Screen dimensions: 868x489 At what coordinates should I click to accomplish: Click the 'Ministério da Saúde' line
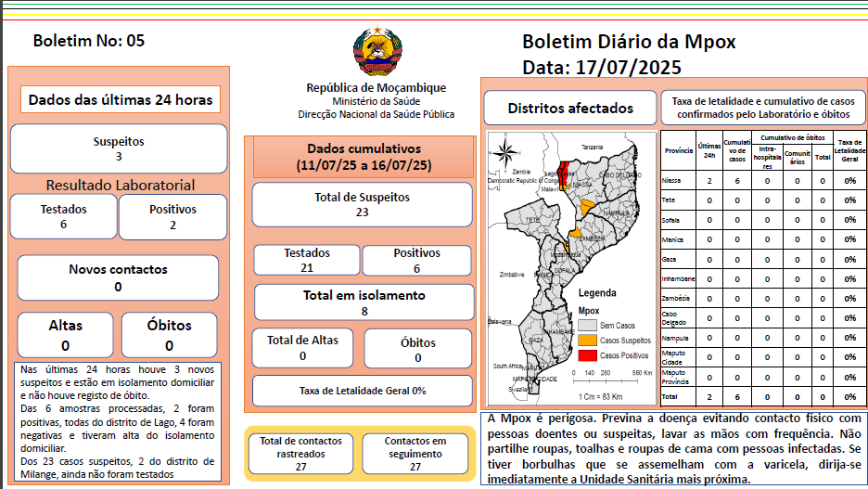point(377,101)
